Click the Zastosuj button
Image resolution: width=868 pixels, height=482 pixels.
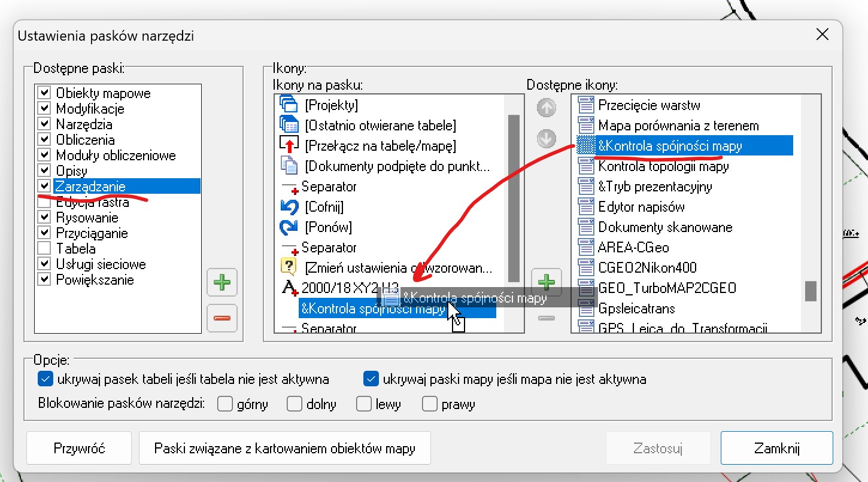658,449
